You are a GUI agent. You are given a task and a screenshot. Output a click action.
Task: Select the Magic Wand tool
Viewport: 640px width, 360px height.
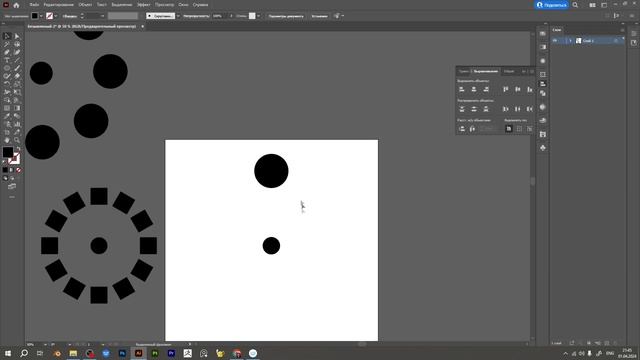(7, 44)
